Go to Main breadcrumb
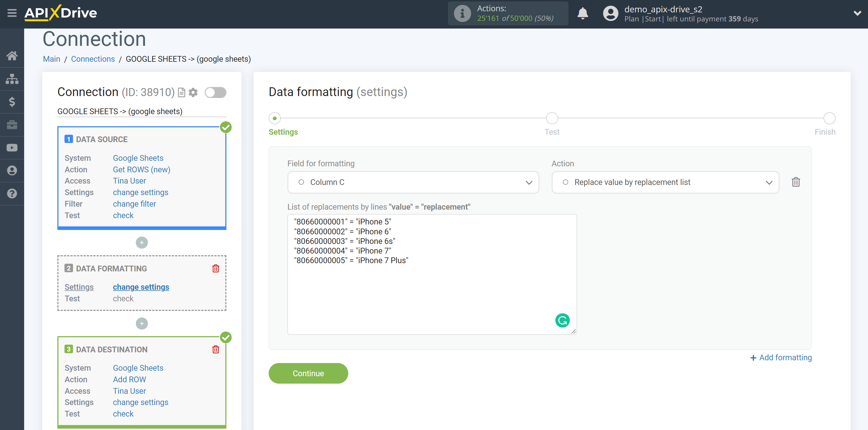 click(x=52, y=59)
